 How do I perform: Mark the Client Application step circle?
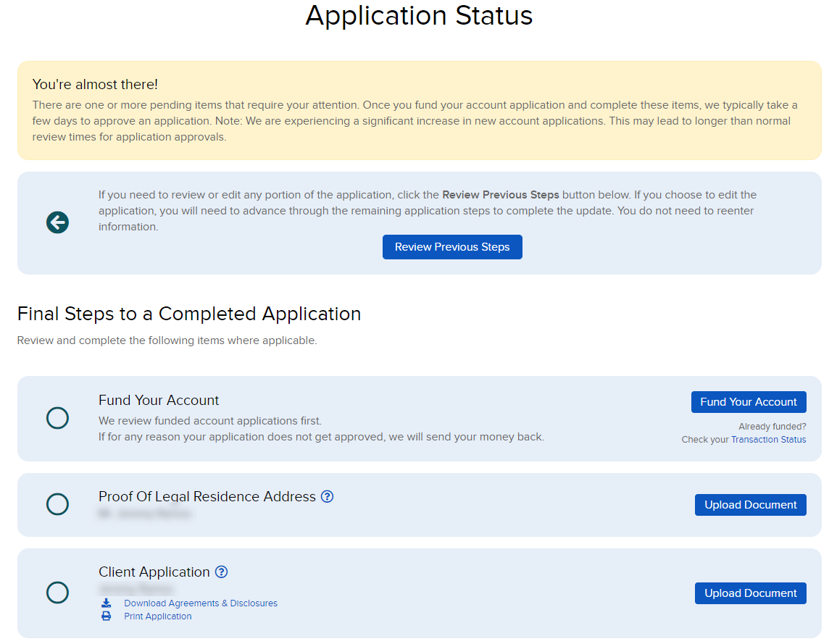click(x=57, y=593)
